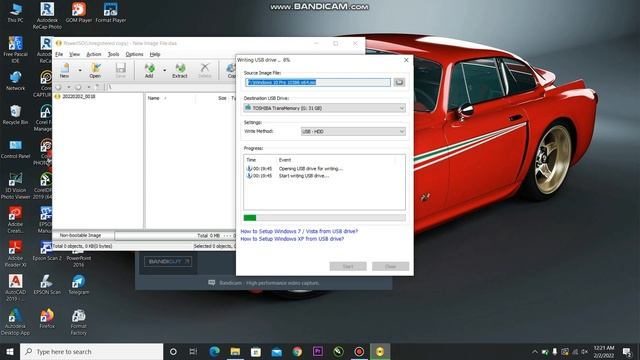Open the Destination USB Drive dropdown
Image resolution: width=640 pixels, height=360 pixels.
pos(324,108)
